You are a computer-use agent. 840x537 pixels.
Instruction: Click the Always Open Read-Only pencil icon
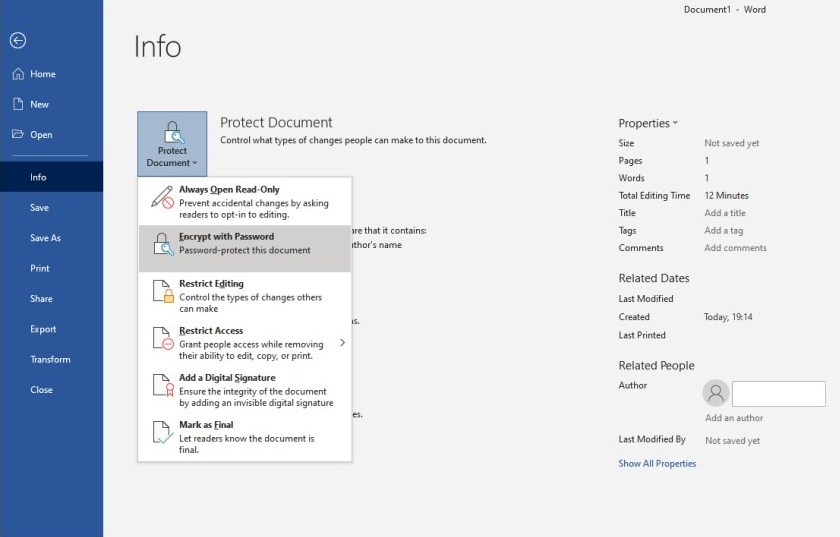(162, 197)
